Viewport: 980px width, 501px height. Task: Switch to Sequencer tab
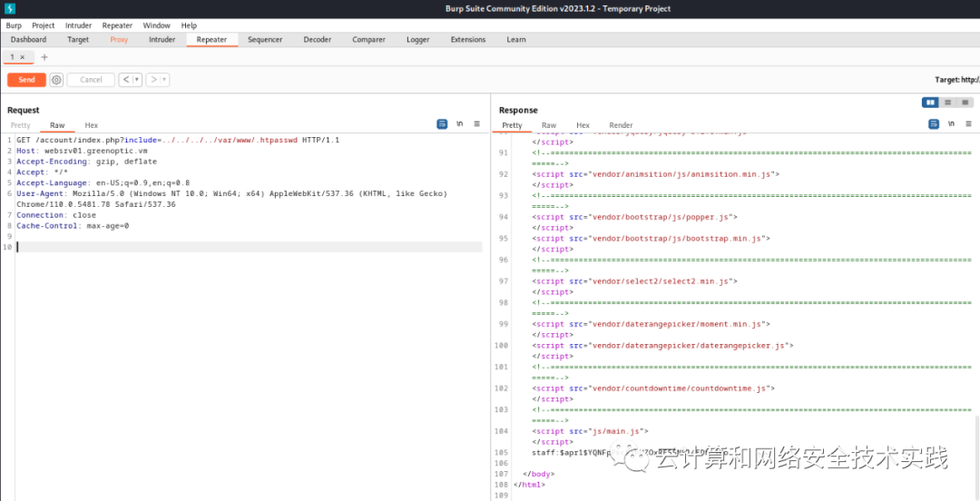[x=265, y=39]
